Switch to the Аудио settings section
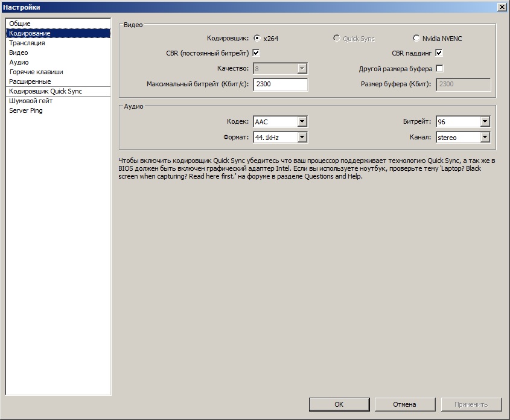The image size is (510, 420). point(58,62)
